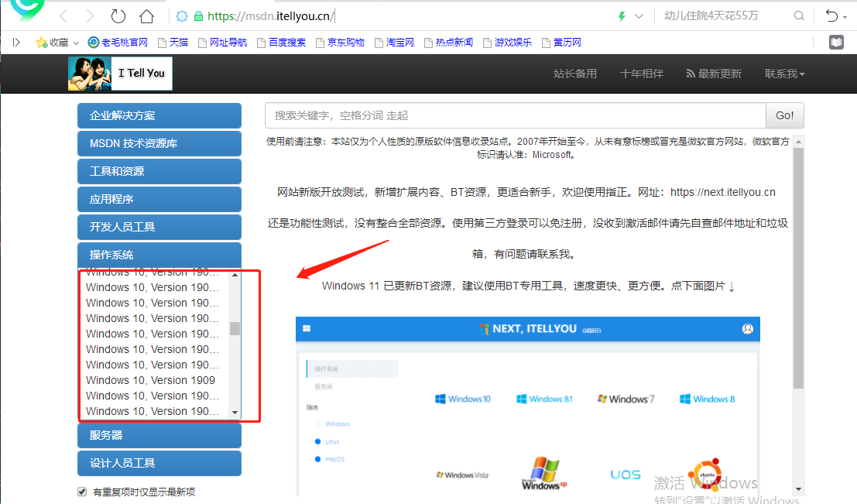Expand the 工具和资源 category
This screenshot has height=504, width=857.
click(159, 171)
